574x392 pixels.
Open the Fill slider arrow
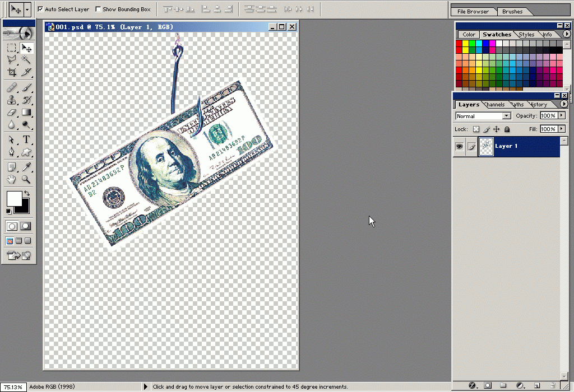[562, 129]
